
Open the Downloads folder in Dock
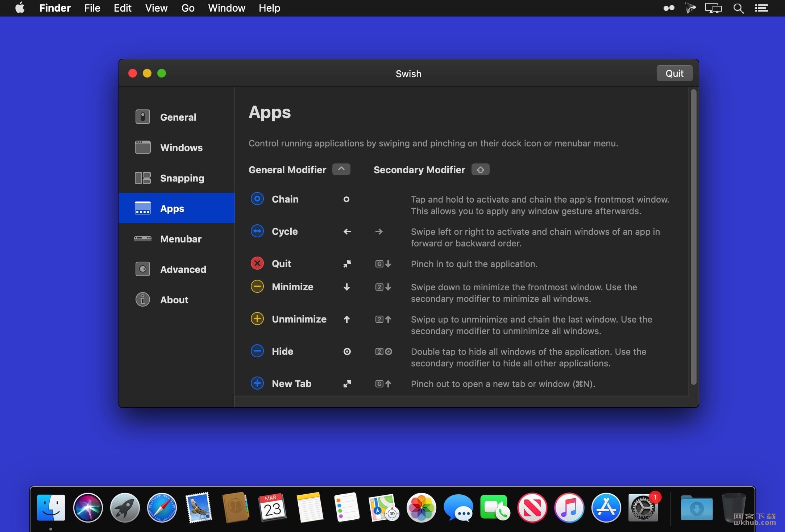(696, 507)
